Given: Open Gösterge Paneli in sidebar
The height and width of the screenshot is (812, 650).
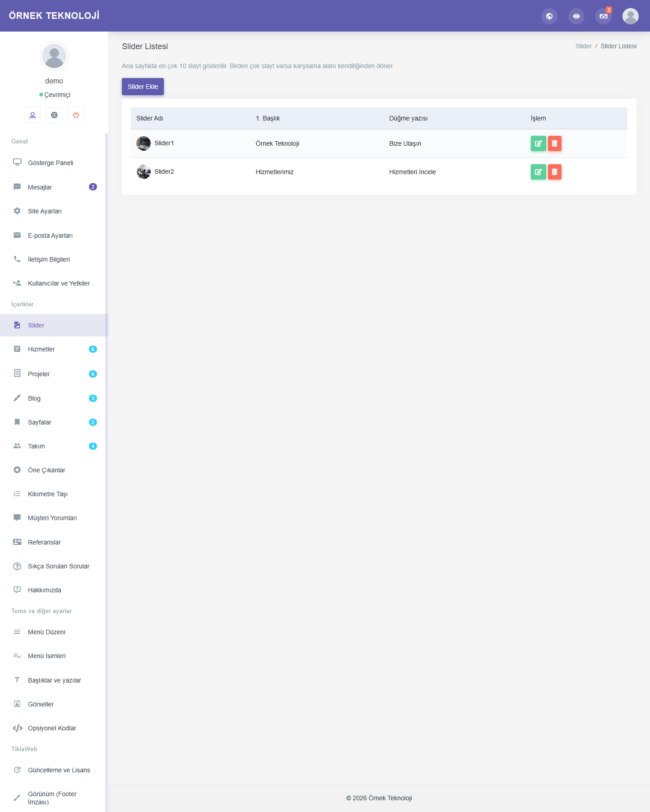Looking at the screenshot, I should click(53, 163).
